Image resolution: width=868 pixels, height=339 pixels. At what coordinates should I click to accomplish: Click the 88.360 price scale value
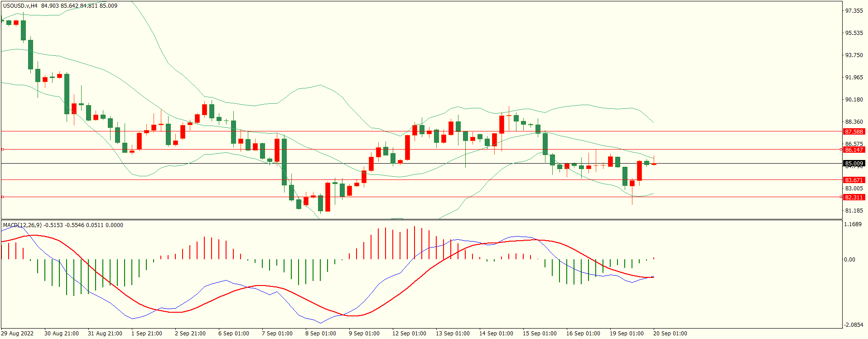(854, 121)
